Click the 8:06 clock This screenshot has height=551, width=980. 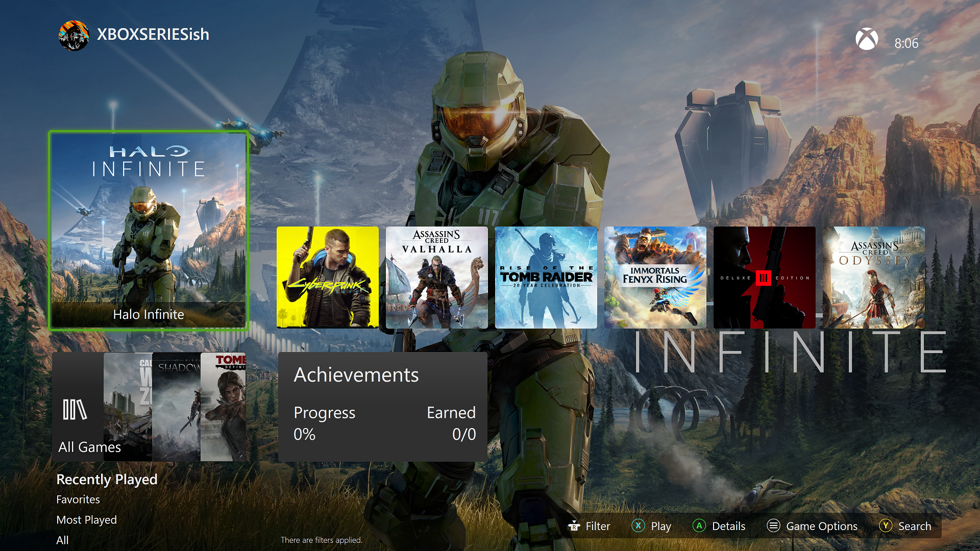[x=906, y=43]
